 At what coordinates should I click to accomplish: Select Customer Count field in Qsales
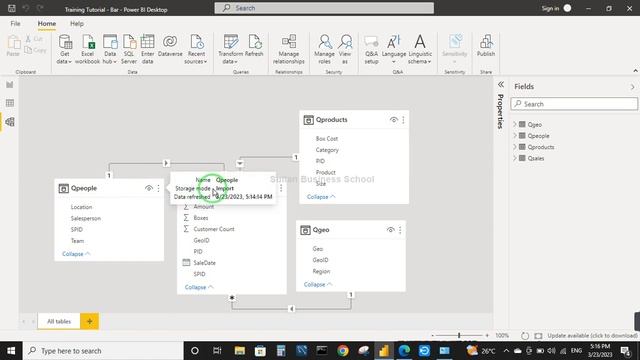tap(214, 229)
